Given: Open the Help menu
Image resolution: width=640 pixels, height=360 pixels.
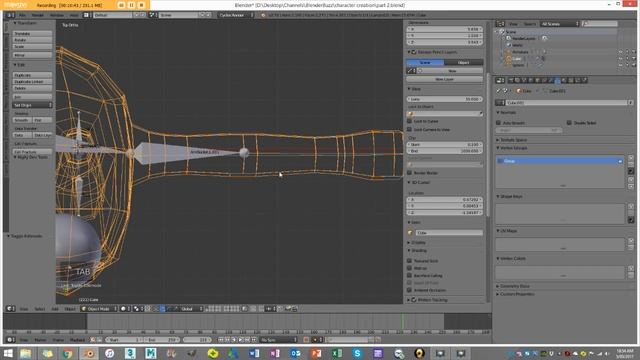Looking at the screenshot, I should coord(74,15).
